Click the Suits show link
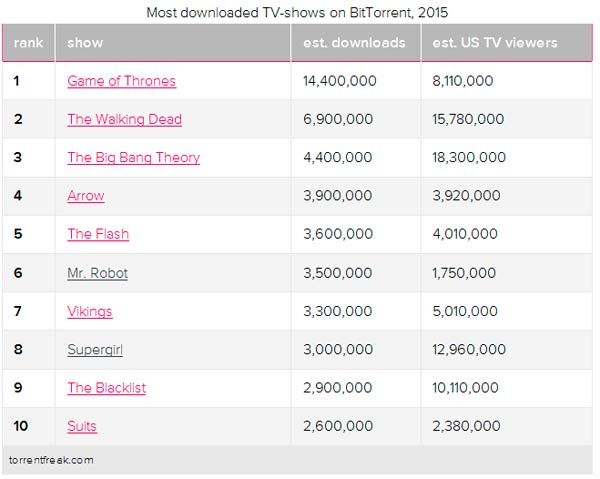This screenshot has width=600, height=479. point(82,426)
